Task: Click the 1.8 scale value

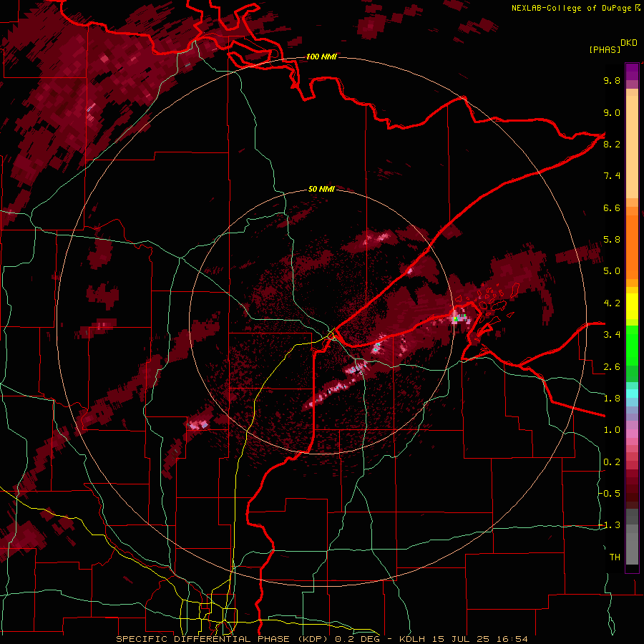Action: [x=612, y=399]
